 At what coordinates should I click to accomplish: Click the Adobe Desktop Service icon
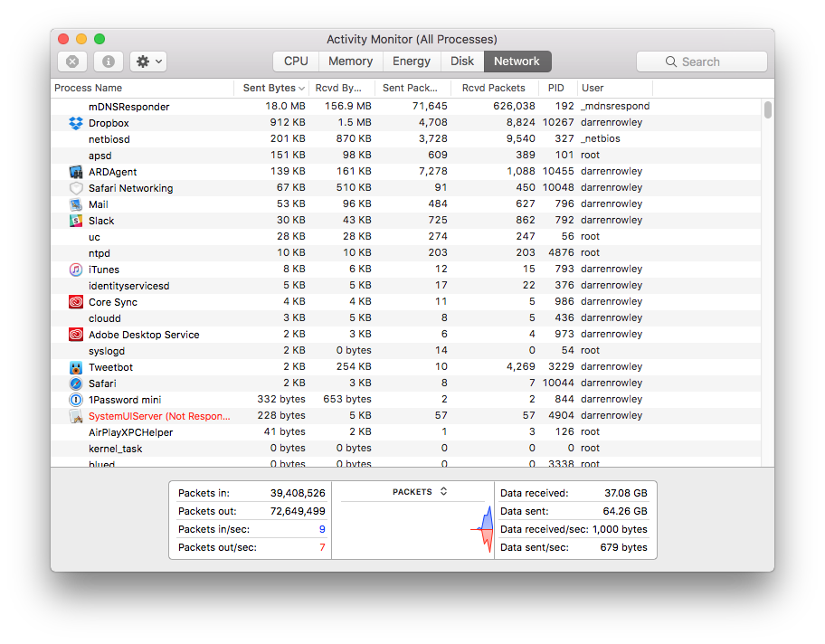[x=76, y=335]
